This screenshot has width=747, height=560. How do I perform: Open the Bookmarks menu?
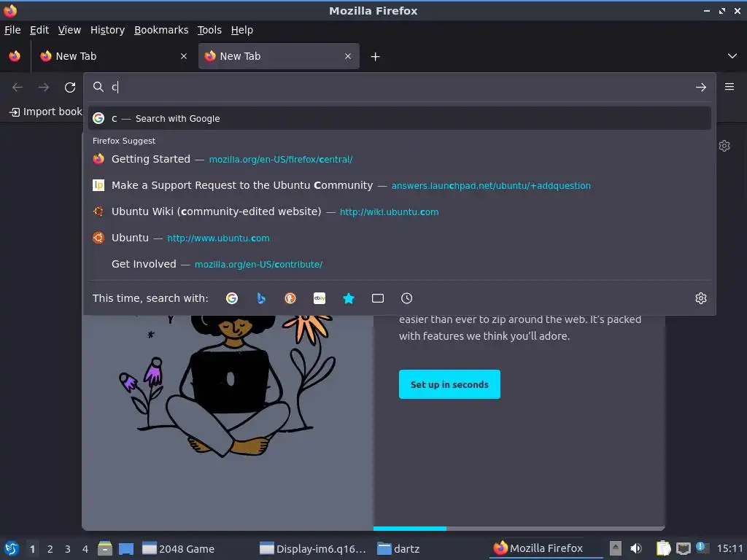[161, 30]
